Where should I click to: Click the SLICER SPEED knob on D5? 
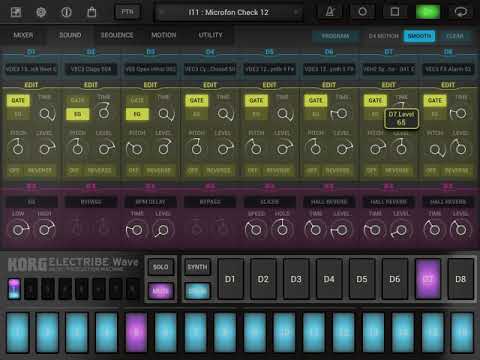tap(255, 230)
